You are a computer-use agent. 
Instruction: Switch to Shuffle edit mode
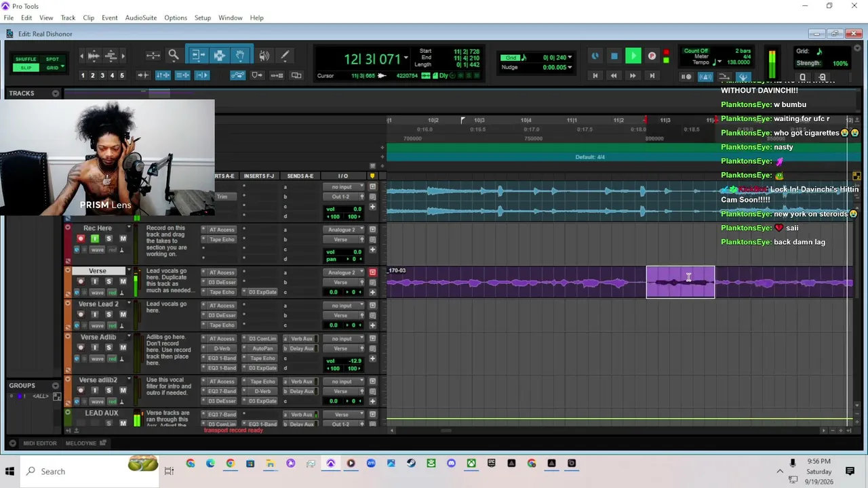tap(26, 59)
